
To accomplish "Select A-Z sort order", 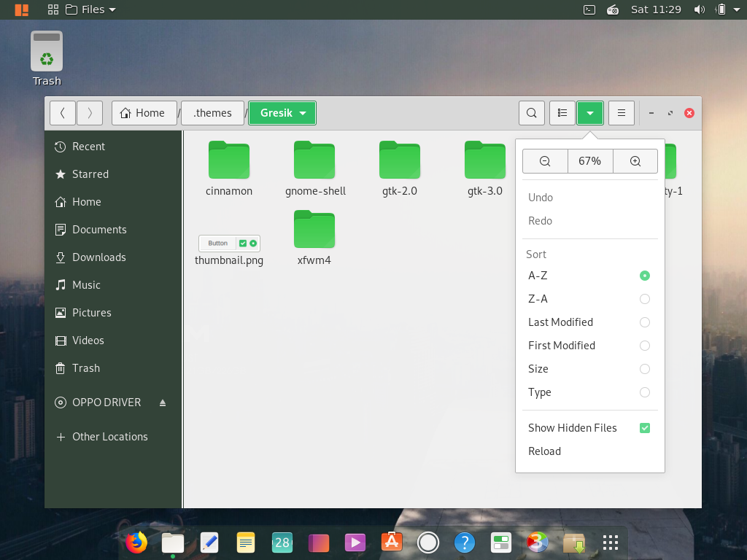I will 589,276.
